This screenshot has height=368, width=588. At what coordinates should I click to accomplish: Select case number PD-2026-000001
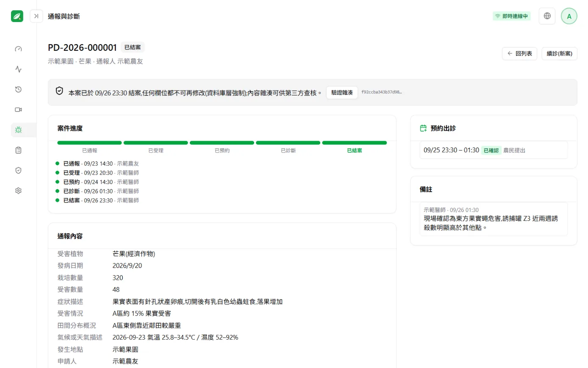pyautogui.click(x=83, y=47)
